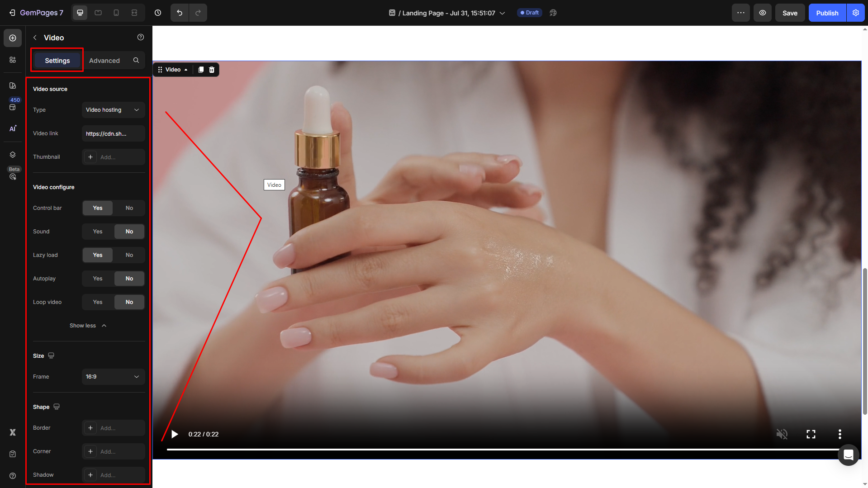This screenshot has height=488, width=868.
Task: Turn Autoplay on with Yes
Action: pyautogui.click(x=98, y=279)
